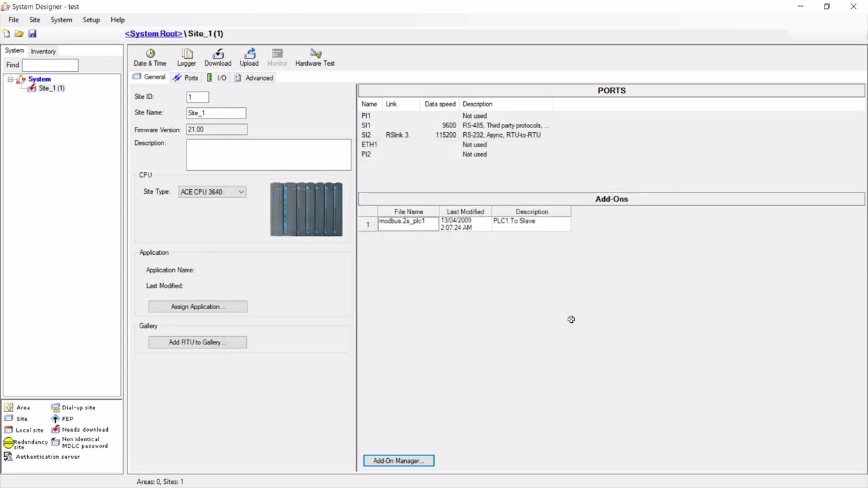Select the SI1 port row
Screen dimensions: 868x488
coord(456,125)
